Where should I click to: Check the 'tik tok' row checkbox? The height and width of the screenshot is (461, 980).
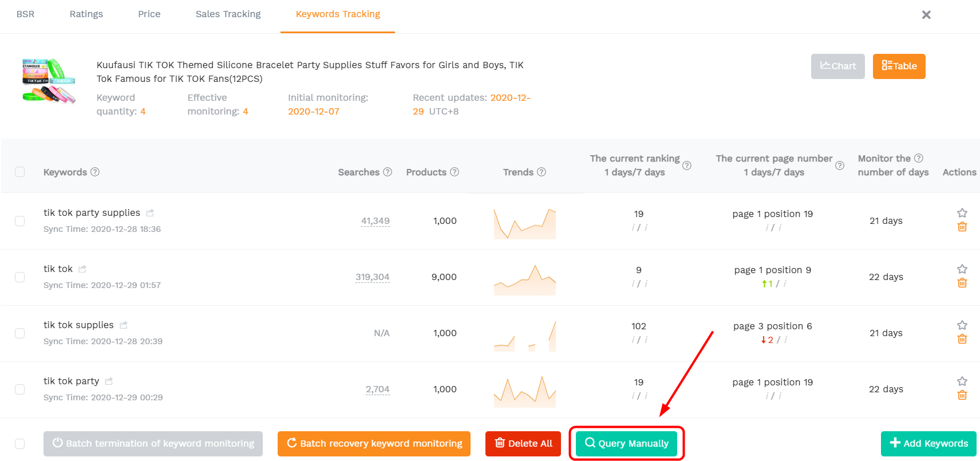click(20, 277)
